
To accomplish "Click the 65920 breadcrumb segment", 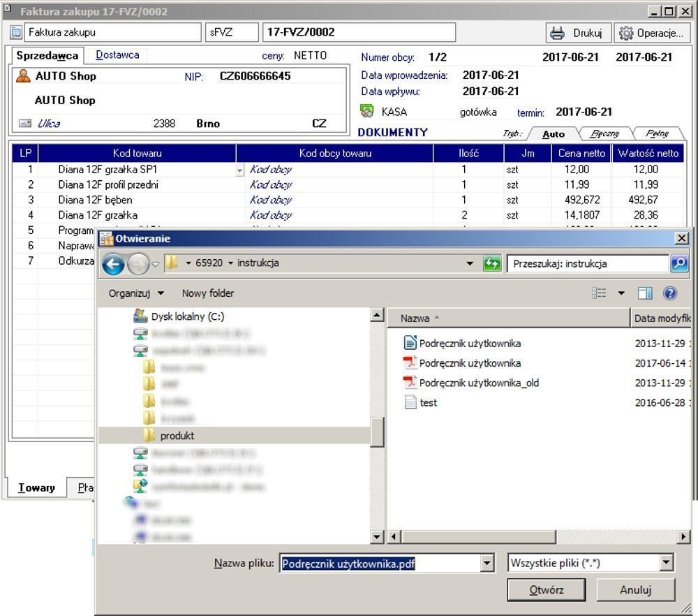I will [209, 263].
